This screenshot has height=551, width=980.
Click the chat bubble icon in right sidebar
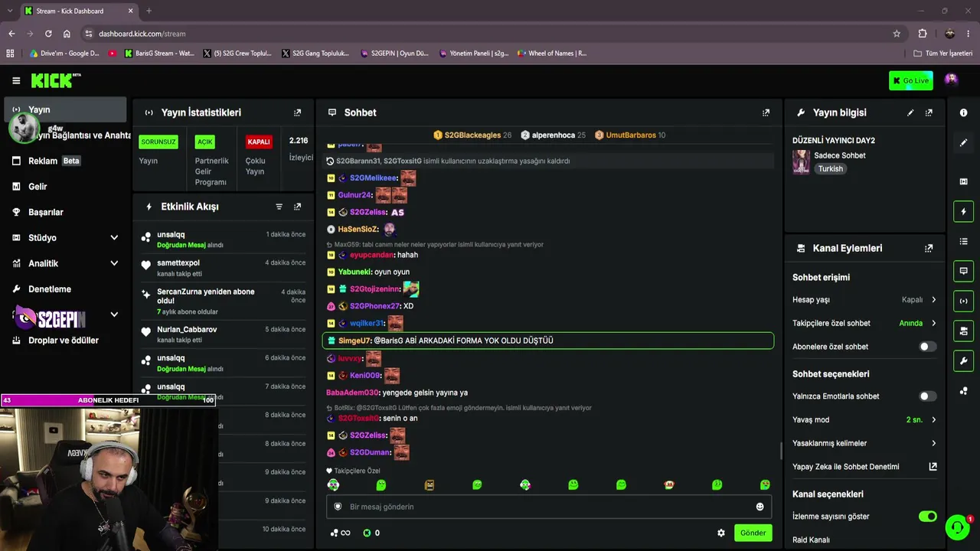click(x=963, y=271)
